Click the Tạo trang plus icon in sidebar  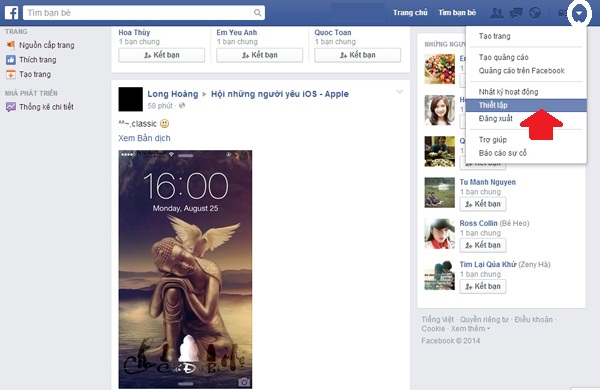coord(10,74)
